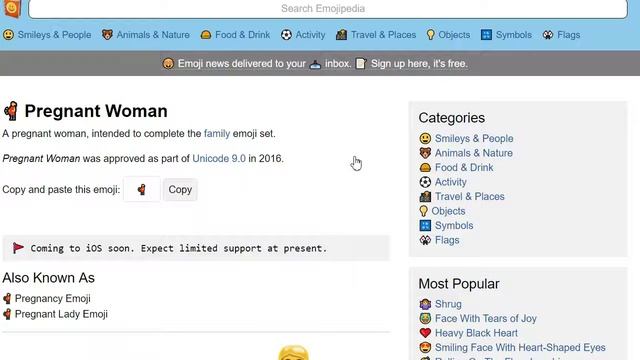This screenshot has width=640, height=360.
Task: Open the family link
Action: [x=217, y=133]
